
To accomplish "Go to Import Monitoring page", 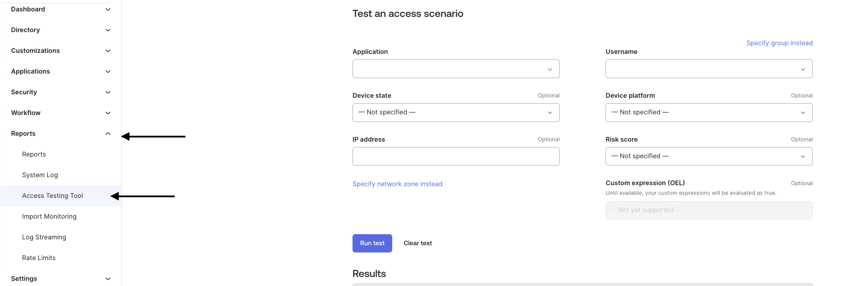I will pyautogui.click(x=49, y=217).
